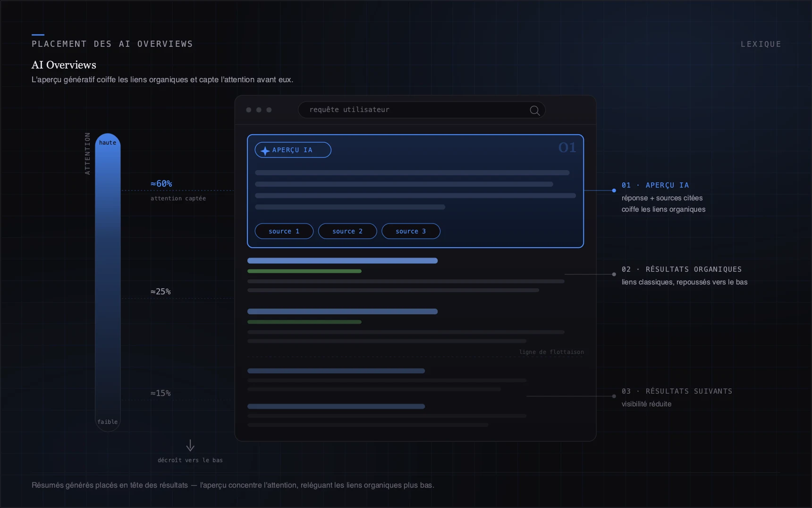Click the first gray window control dot
Screen dimensions: 812x508
click(249, 110)
